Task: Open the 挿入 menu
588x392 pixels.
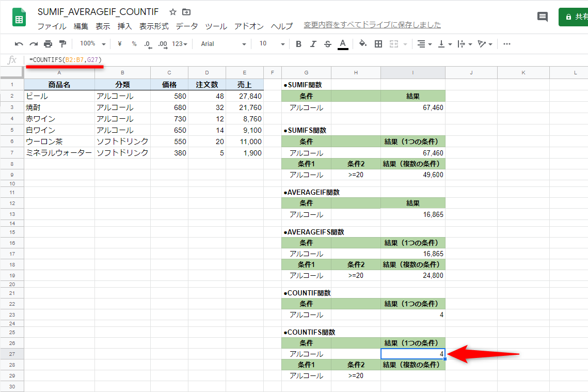Action: pyautogui.click(x=124, y=26)
